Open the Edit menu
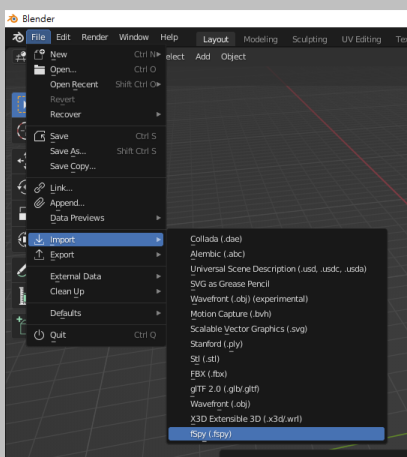 [63, 37]
